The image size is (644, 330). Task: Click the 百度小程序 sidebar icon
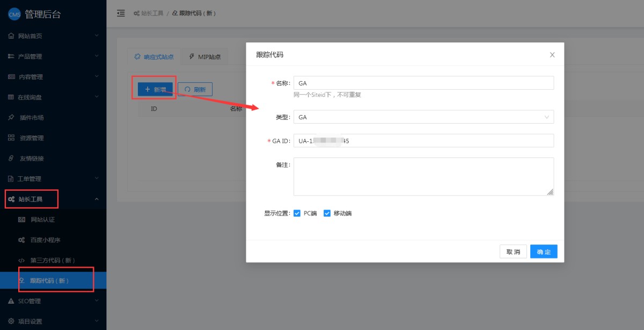(21, 240)
